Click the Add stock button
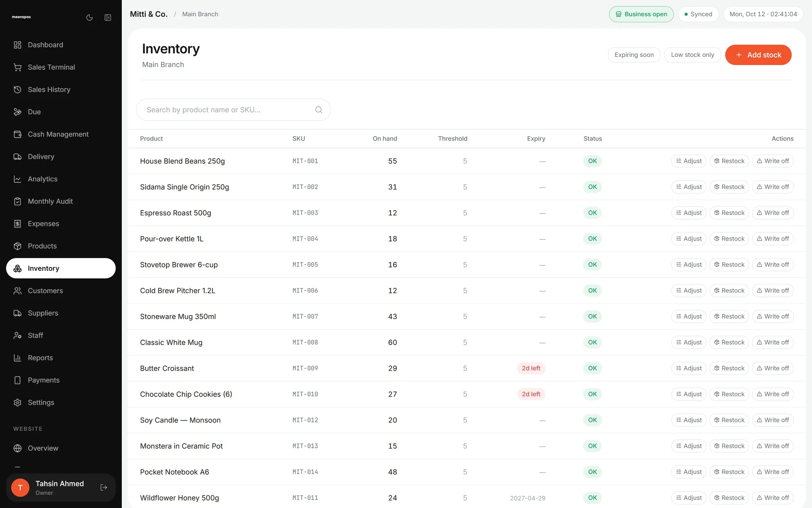Screen dimensions: 812x508 coord(758,55)
